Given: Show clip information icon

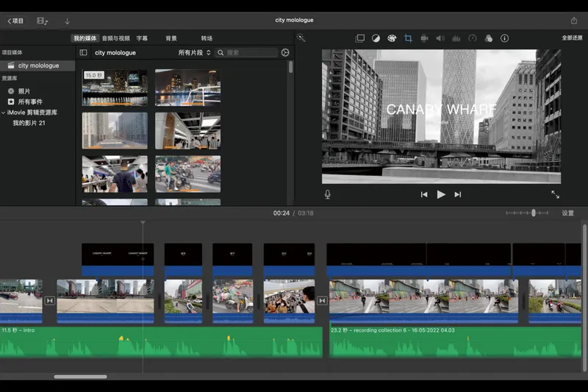Looking at the screenshot, I should (x=504, y=38).
